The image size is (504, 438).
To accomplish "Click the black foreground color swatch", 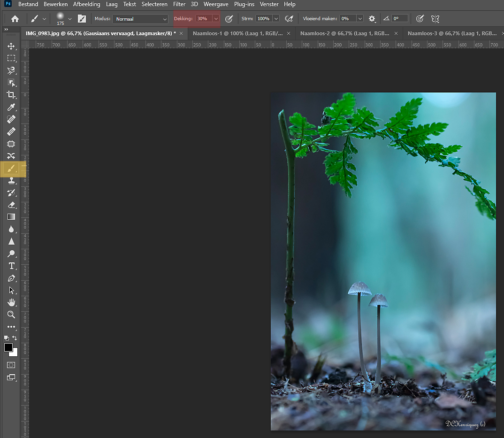I will click(8, 347).
